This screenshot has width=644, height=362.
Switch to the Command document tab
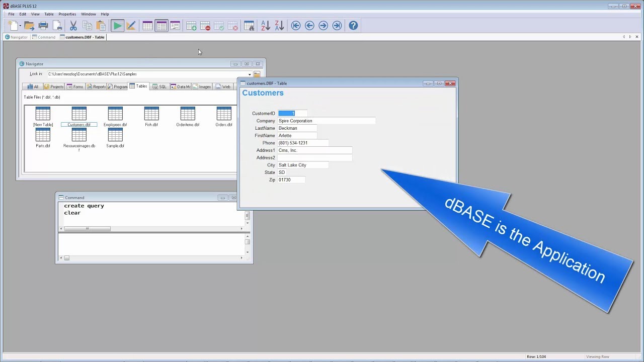43,37
